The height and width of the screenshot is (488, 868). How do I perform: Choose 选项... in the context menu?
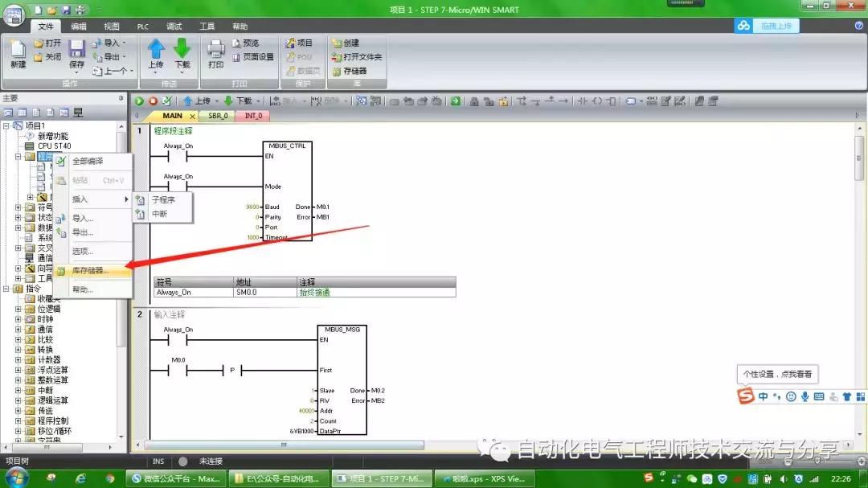tap(93, 251)
